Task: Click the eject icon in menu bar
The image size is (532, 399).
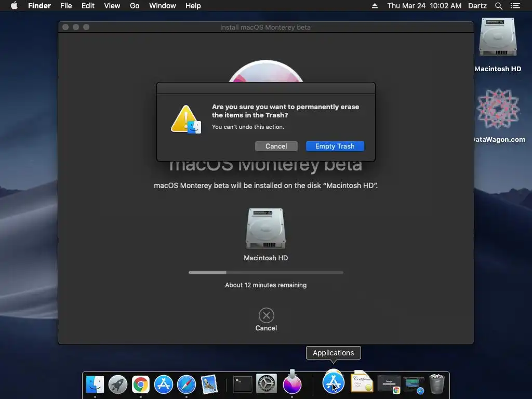Action: pos(375,6)
